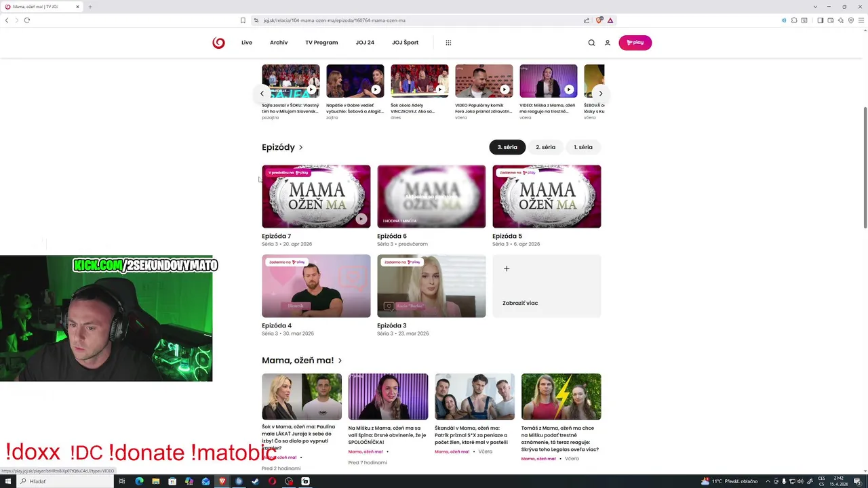The width and height of the screenshot is (868, 488).
Task: Advance video carousel with next arrow
Action: 600,94
